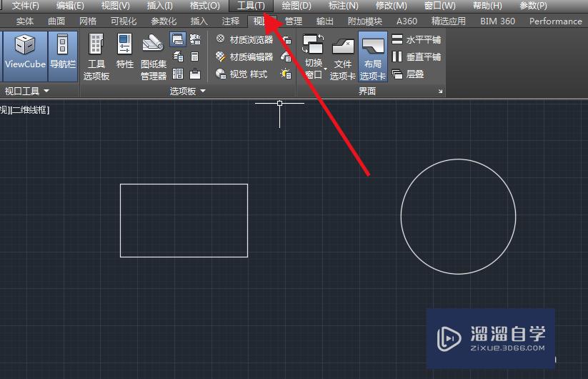The height and width of the screenshot is (379, 588).
Task: Click the sun lighting icon beside 视觉 样式
Action: coord(286,74)
